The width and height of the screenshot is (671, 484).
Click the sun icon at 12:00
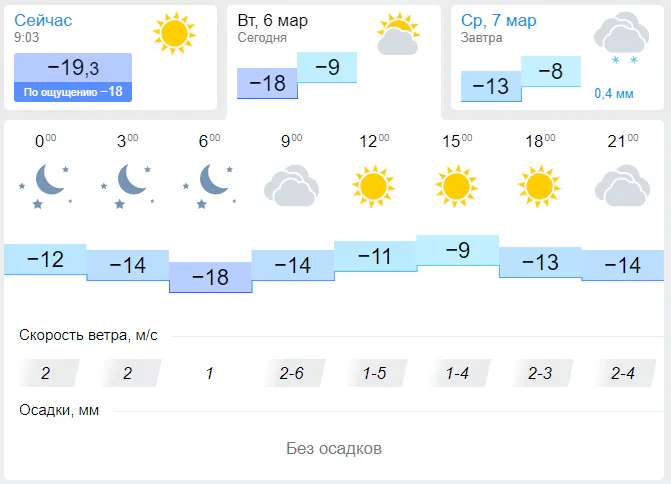[x=373, y=186]
